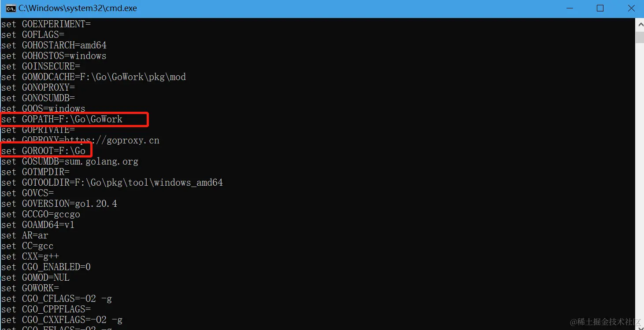644x330 pixels.
Task: Click the line set CC=gcc
Action: coord(27,246)
